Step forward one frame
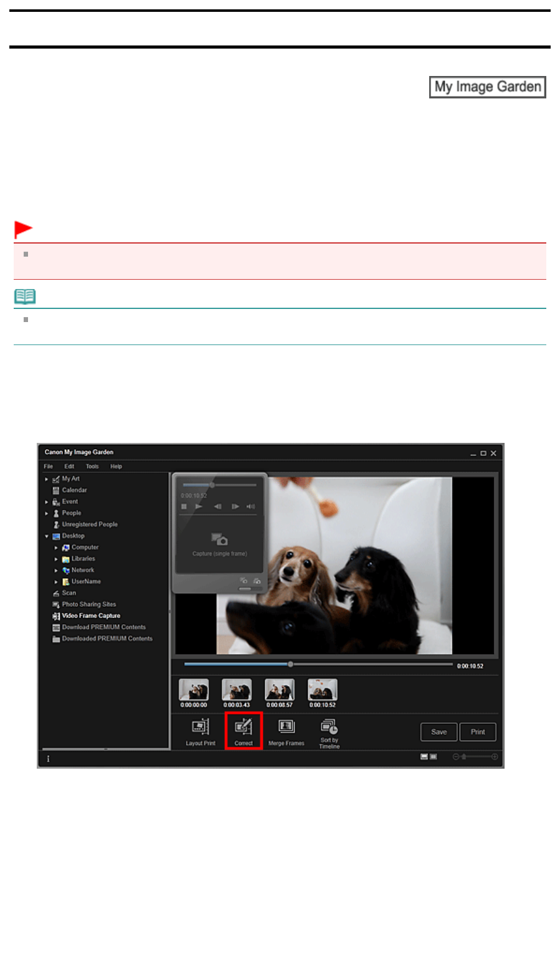560x978 pixels. pos(235,506)
